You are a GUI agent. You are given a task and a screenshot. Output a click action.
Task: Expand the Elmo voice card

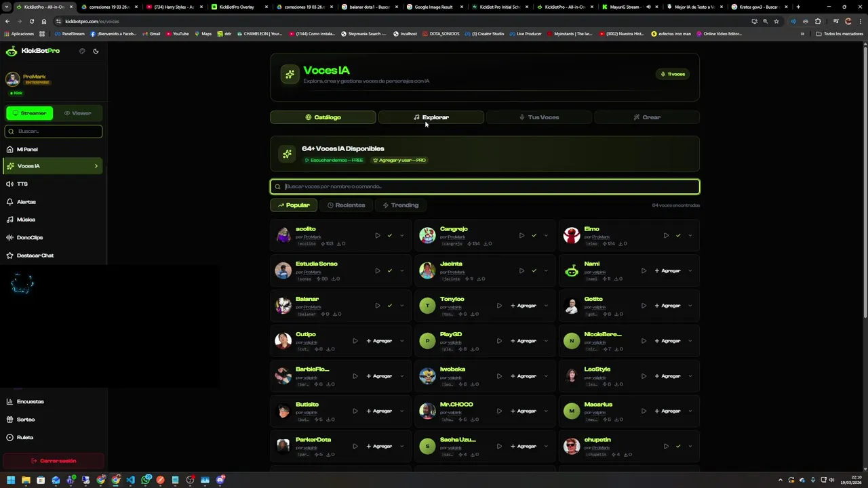click(x=690, y=235)
